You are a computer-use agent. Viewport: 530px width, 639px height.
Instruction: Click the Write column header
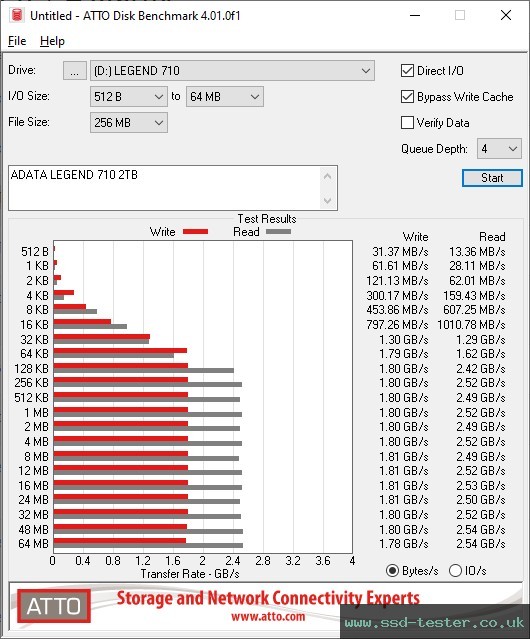pyautogui.click(x=416, y=237)
